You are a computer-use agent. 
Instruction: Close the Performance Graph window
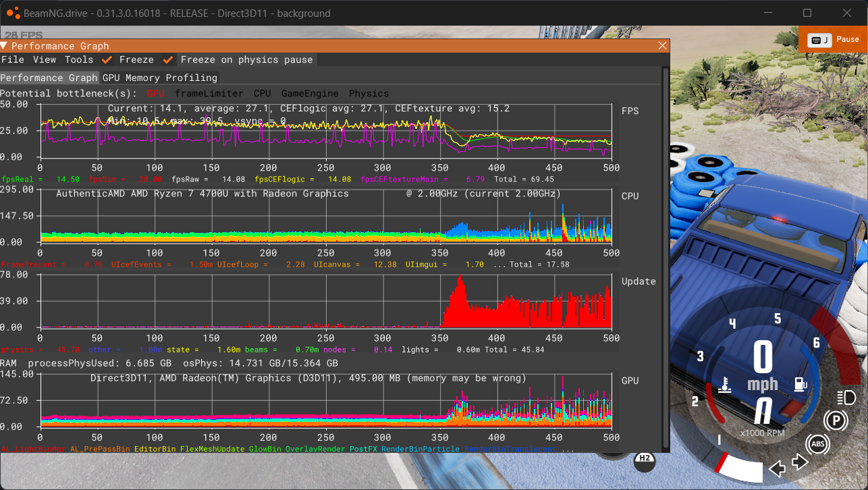pyautogui.click(x=663, y=46)
